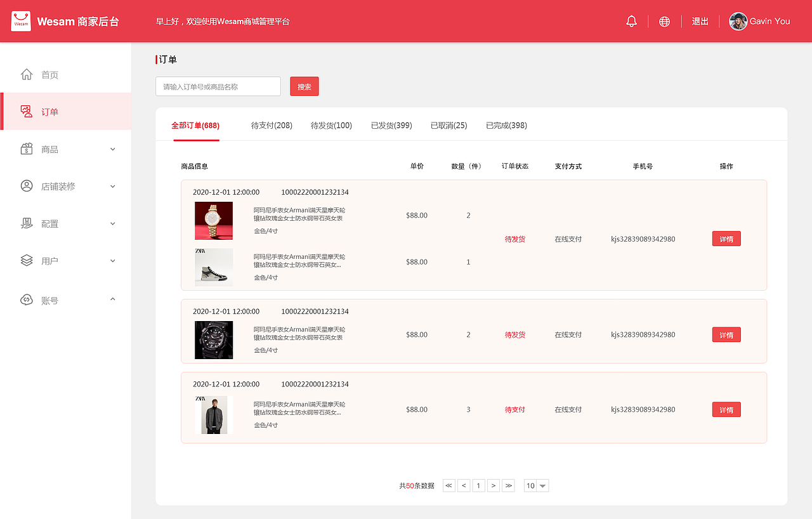
Task: Click the notification bell icon
Action: pyautogui.click(x=631, y=21)
